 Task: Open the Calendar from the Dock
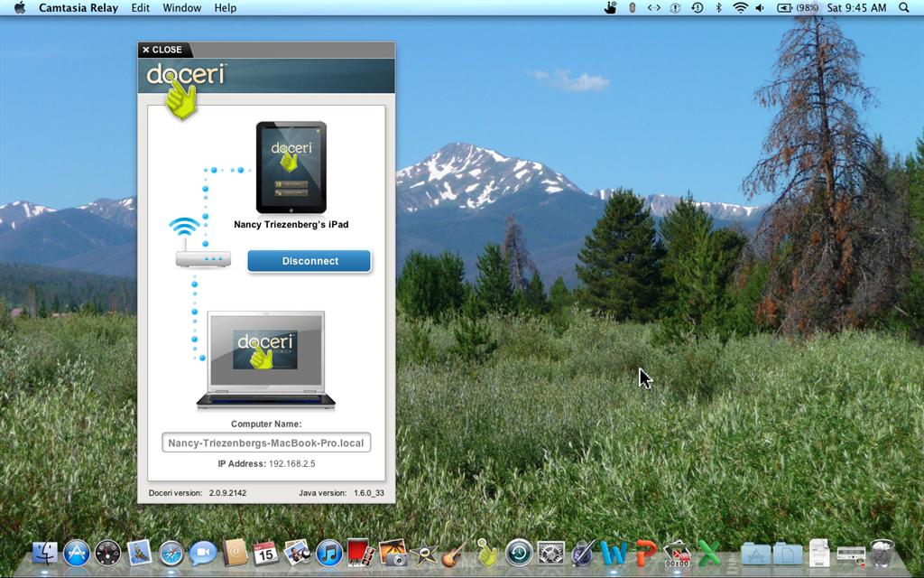pyautogui.click(x=266, y=554)
